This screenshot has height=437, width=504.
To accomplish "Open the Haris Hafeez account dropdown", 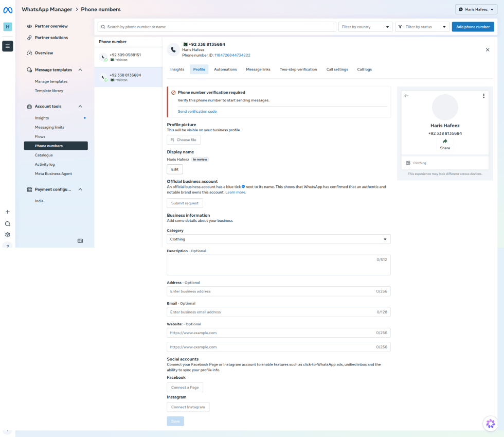I will click(x=476, y=9).
